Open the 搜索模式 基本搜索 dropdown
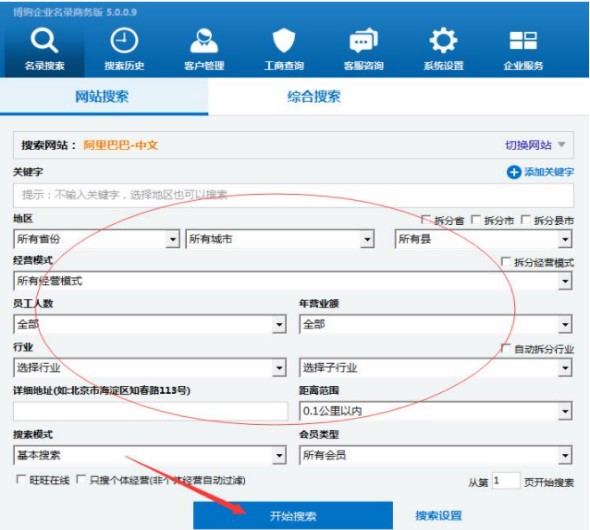590x530 pixels. point(150,455)
